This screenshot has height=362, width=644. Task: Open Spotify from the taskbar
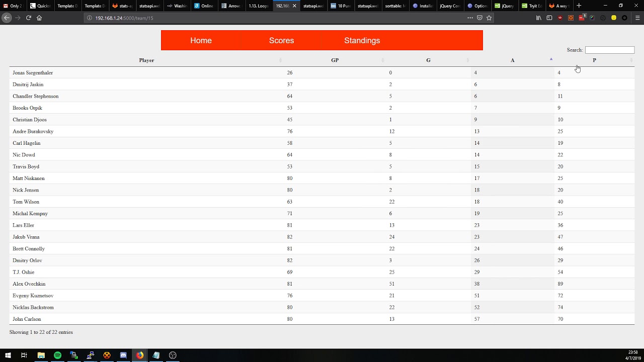[57, 355]
